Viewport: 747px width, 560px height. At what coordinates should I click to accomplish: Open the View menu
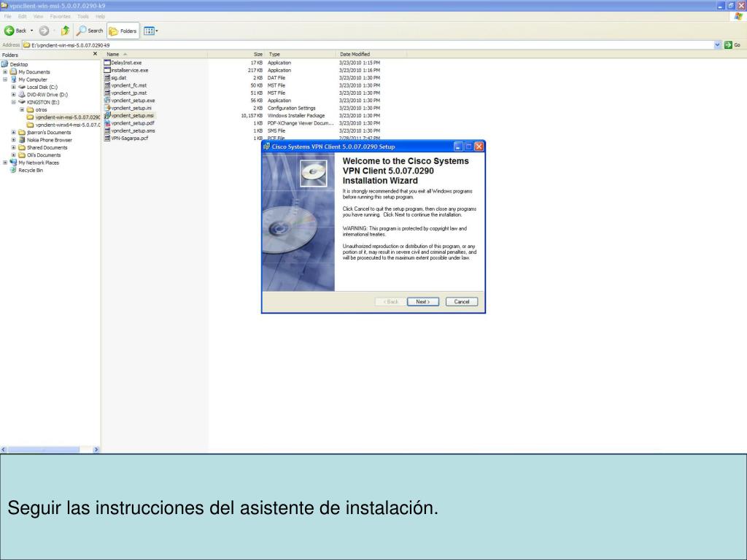click(x=38, y=16)
